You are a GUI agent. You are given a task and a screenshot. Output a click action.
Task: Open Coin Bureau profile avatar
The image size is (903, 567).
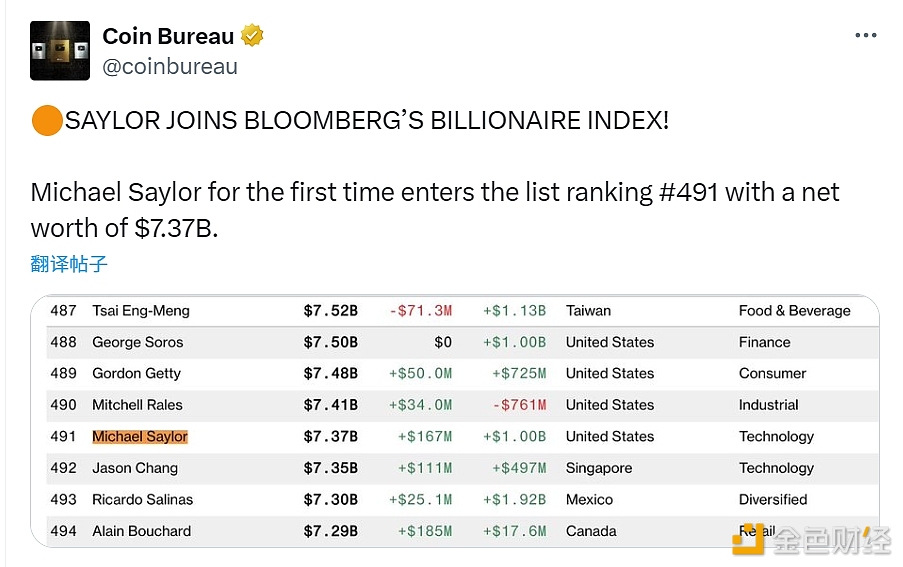[x=60, y=51]
